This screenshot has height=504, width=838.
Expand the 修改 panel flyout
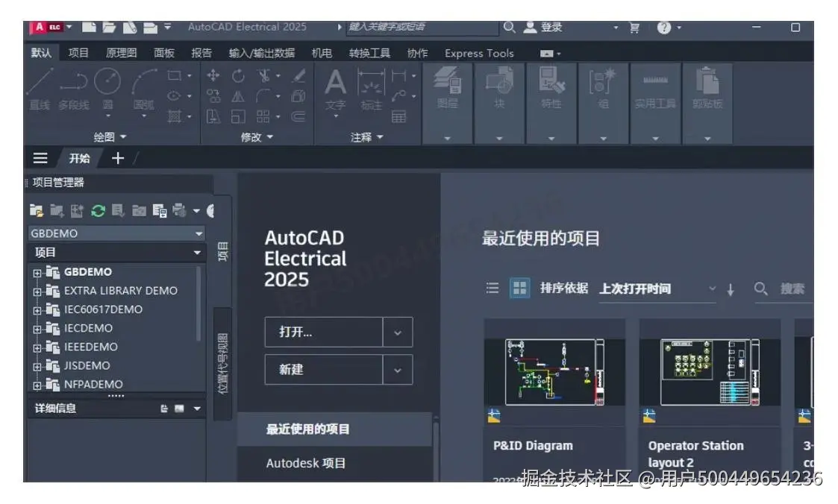[x=257, y=137]
